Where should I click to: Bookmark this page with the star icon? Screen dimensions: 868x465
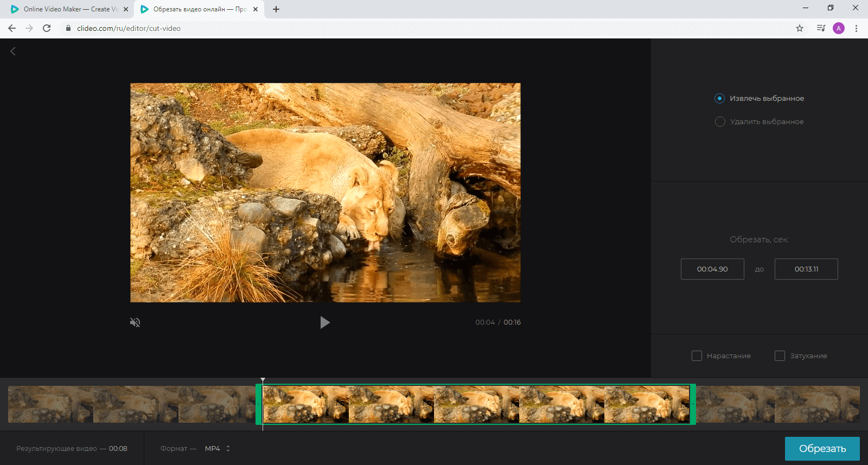coord(800,28)
